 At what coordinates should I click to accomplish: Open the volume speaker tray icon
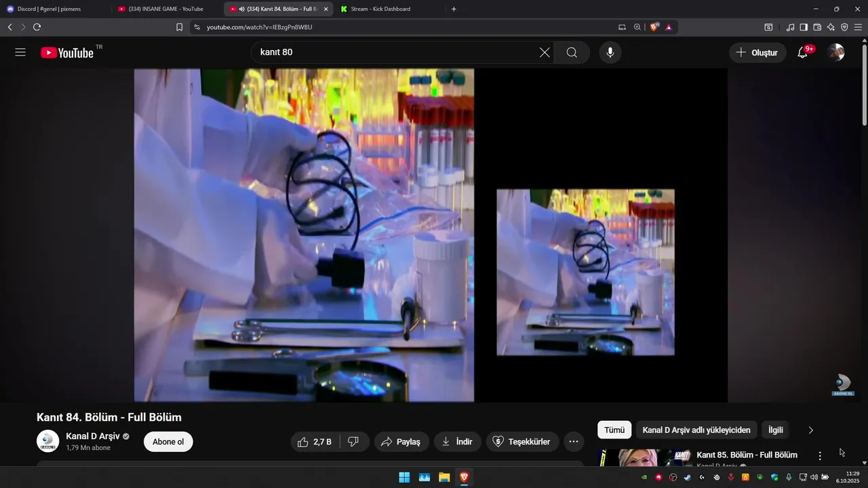pos(814,477)
